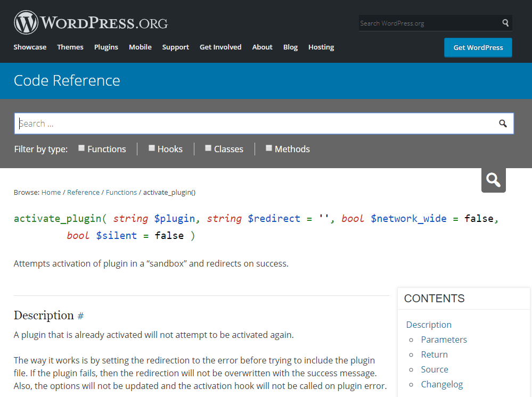The height and width of the screenshot is (397, 532).
Task: Jump to Return in Contents
Action: coord(435,354)
